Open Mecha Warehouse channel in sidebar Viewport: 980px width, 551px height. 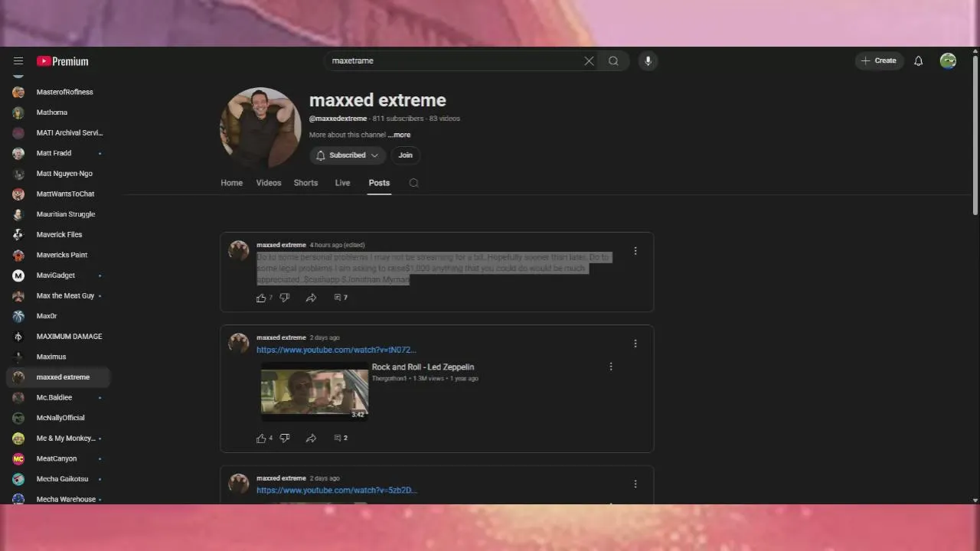click(x=58, y=499)
